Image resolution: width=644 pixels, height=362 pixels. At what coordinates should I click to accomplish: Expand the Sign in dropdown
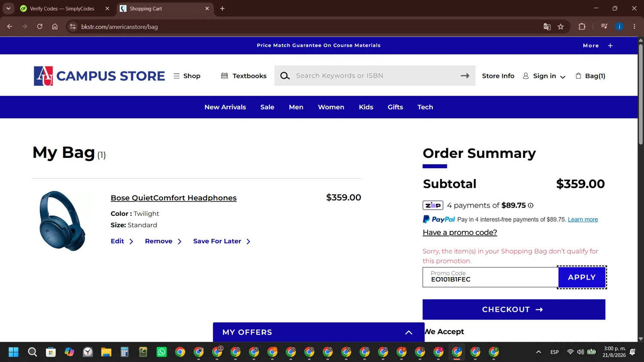[544, 76]
